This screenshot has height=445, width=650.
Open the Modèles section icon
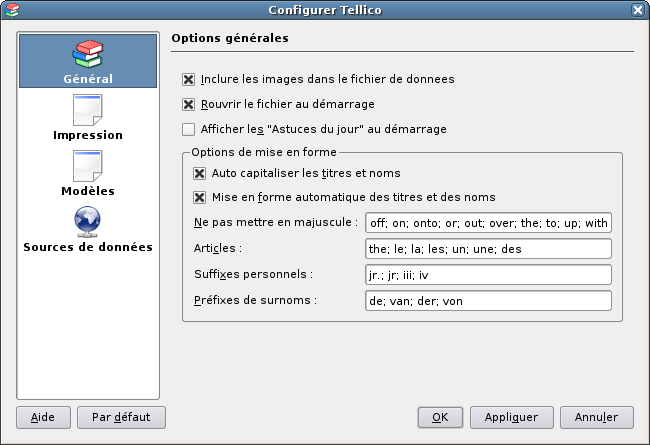coord(87,166)
